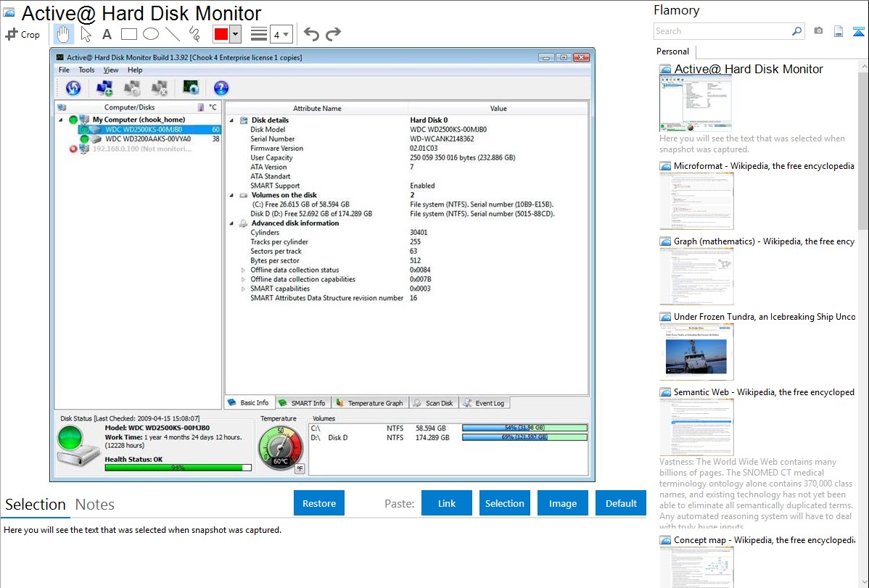
Task: Select the Personal tab
Action: (x=672, y=51)
